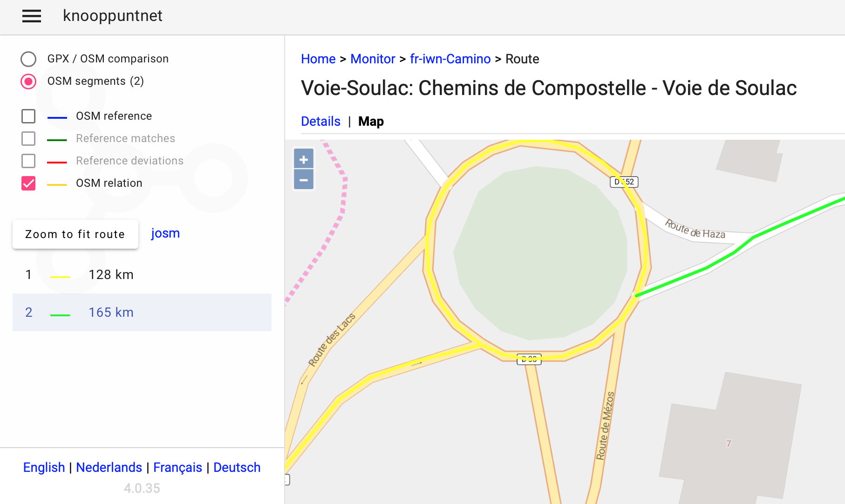This screenshot has width=845, height=504.
Task: Select the OSM segments radio button
Action: [28, 81]
